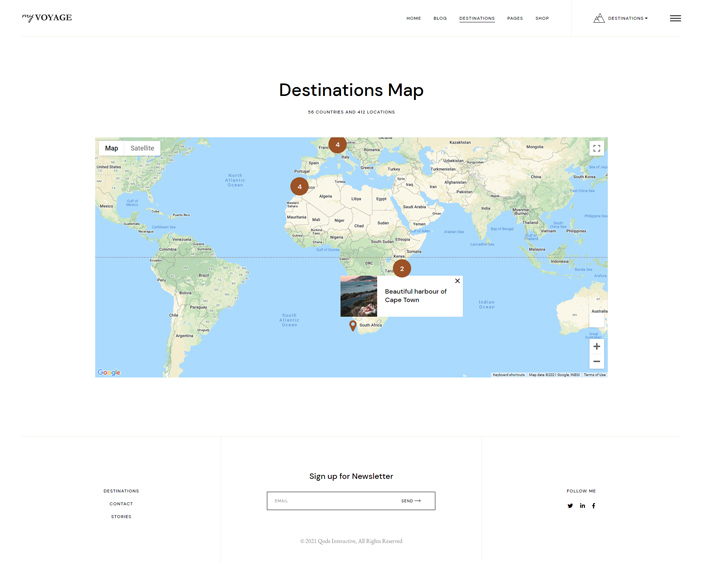Viewport: 703px width, 570px height.
Task: Zoom out on the map
Action: tap(596, 361)
